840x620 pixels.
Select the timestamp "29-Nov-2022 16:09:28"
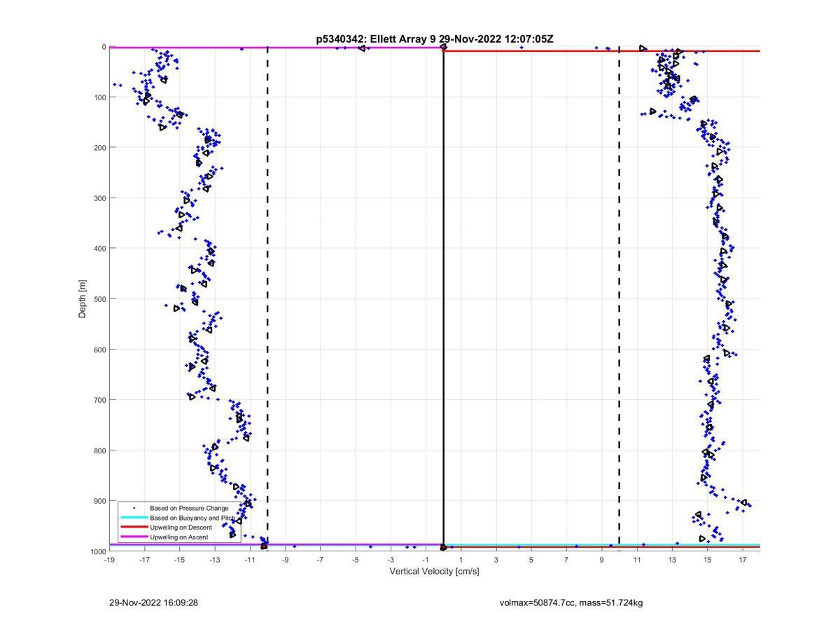coord(153,602)
